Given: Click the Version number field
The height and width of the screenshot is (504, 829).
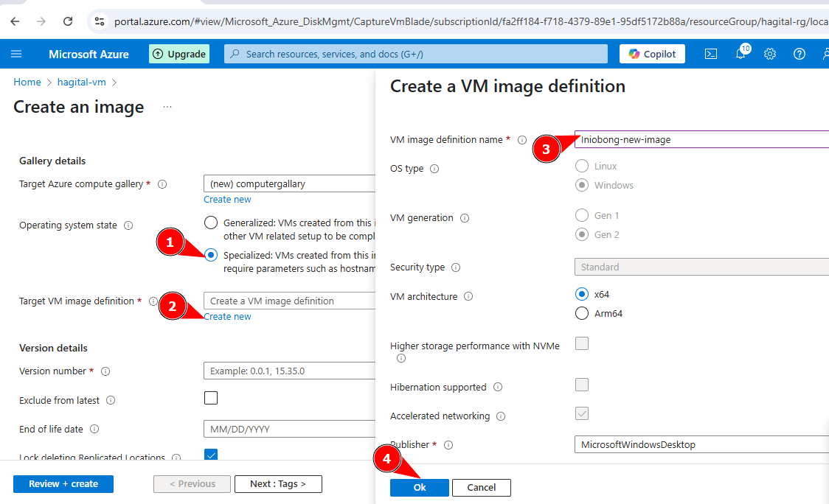Looking at the screenshot, I should click(289, 371).
